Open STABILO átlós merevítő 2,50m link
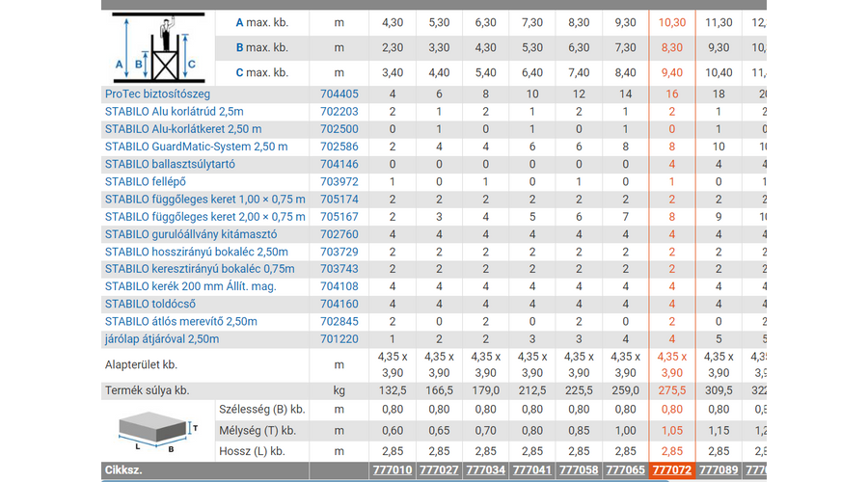 point(181,322)
